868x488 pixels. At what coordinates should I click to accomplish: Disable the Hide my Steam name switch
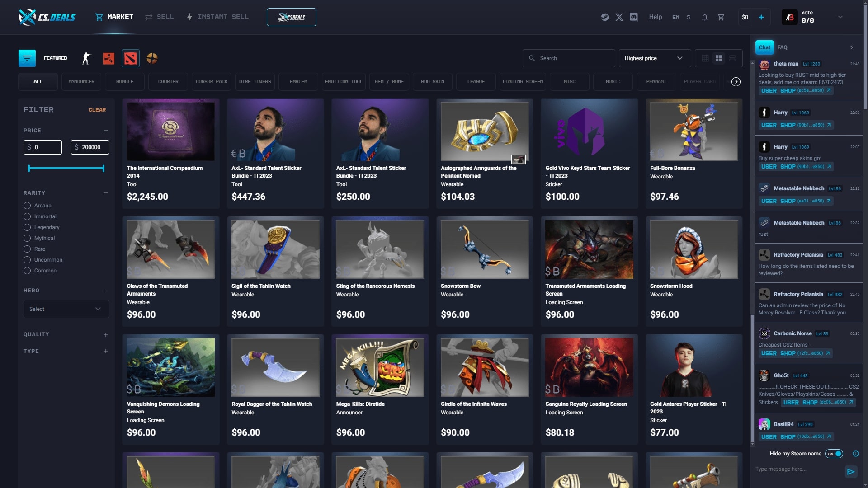834,454
